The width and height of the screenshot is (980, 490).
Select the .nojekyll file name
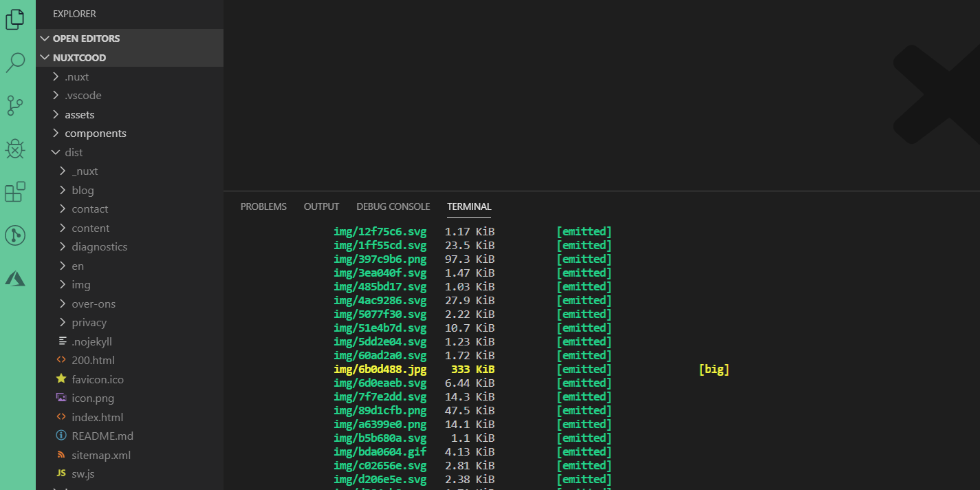(91, 341)
